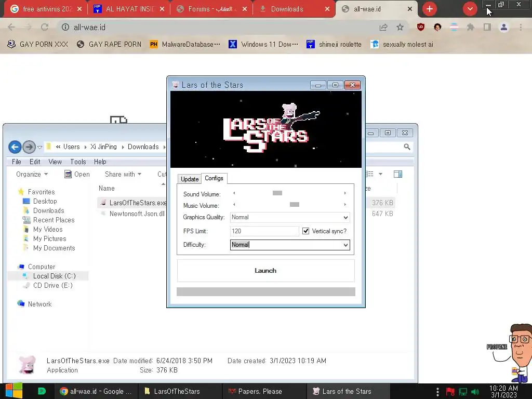This screenshot has width=532, height=399.
Task: Click the Sound Volume right arrow
Action: pyautogui.click(x=345, y=193)
